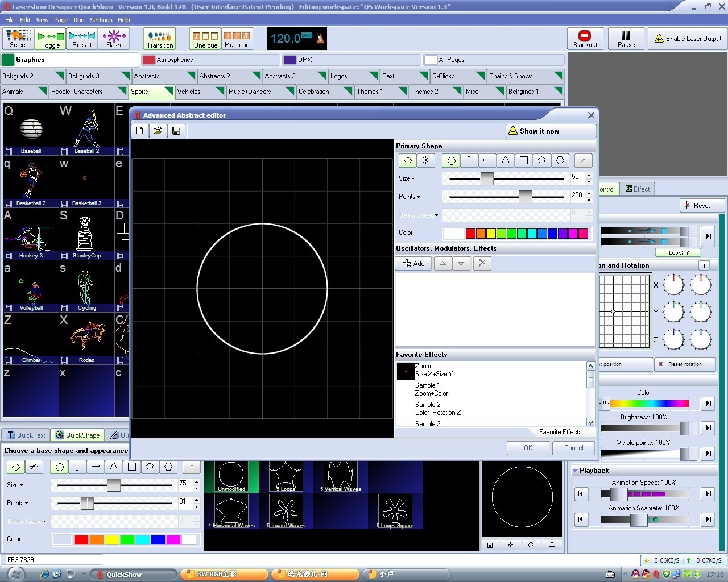Toggle the circle shape in Primary Shape

pyautogui.click(x=451, y=161)
